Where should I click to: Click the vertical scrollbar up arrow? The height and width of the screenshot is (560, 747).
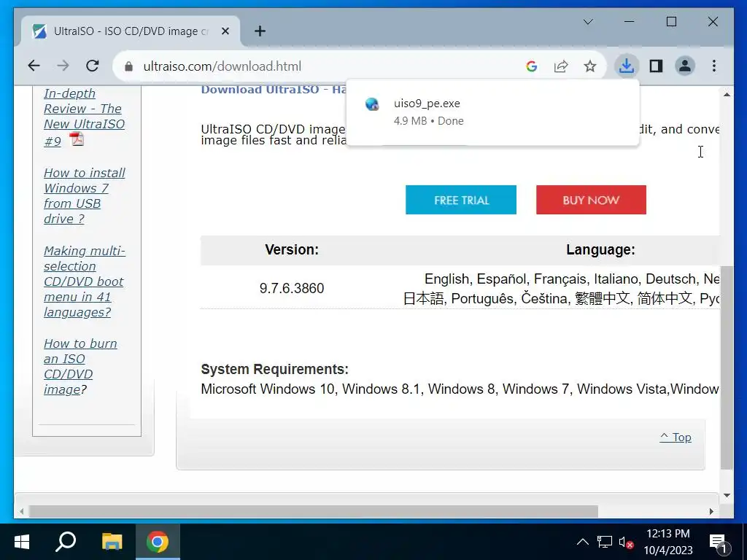coord(727,95)
